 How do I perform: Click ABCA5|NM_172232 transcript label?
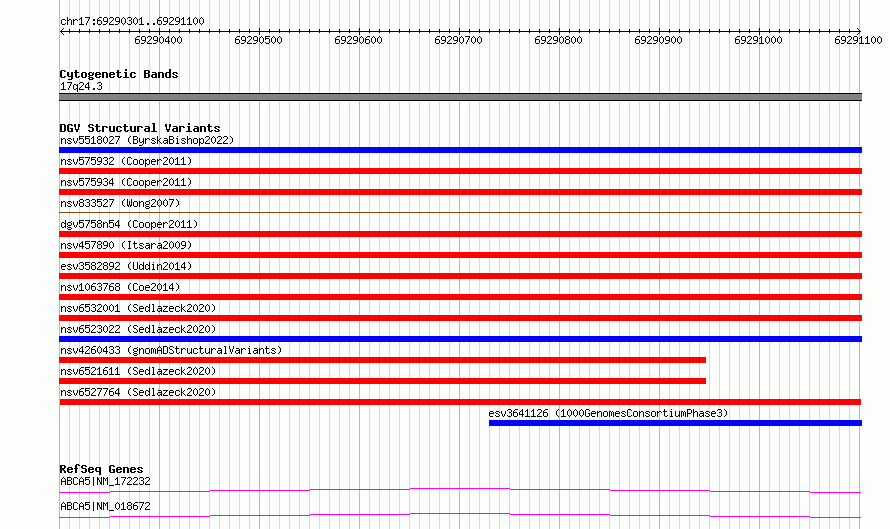coord(105,481)
